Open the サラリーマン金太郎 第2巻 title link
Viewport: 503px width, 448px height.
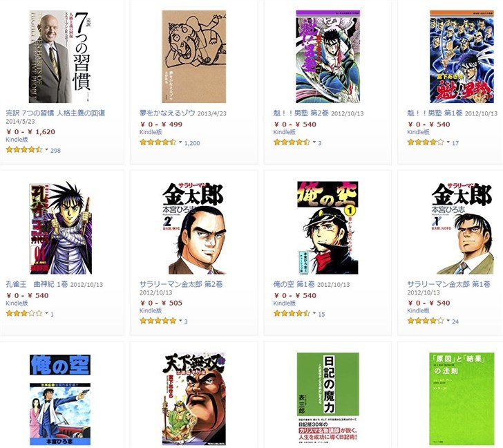point(181,284)
